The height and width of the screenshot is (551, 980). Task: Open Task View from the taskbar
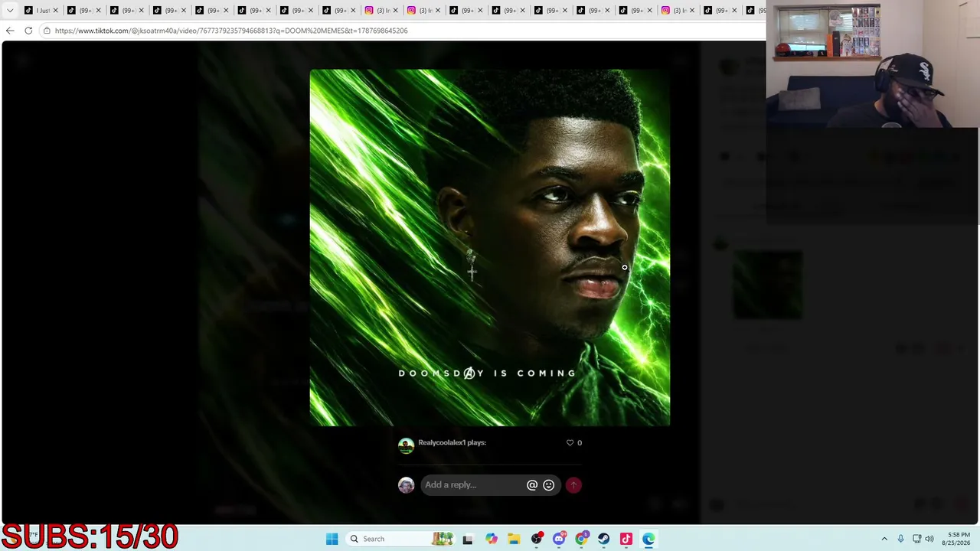[x=468, y=539]
